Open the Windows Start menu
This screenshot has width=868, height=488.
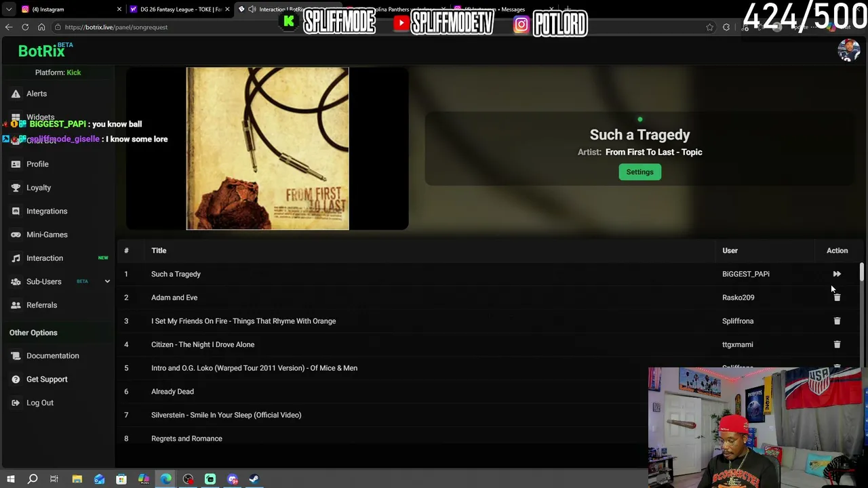pyautogui.click(x=10, y=479)
